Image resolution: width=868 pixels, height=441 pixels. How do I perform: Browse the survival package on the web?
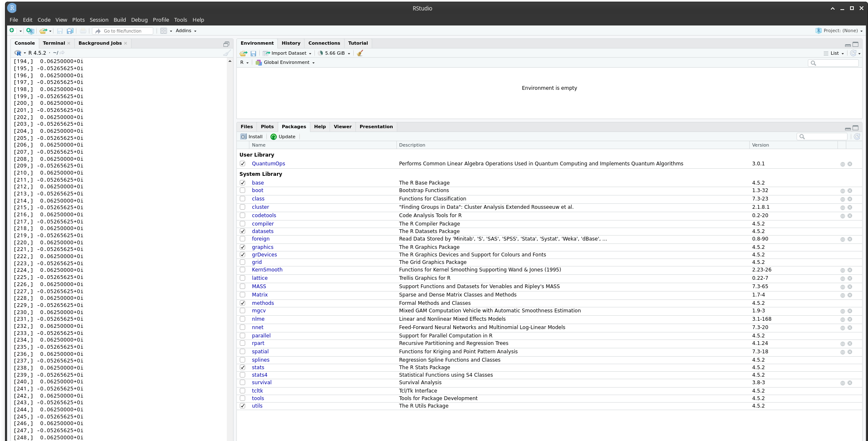point(843,383)
